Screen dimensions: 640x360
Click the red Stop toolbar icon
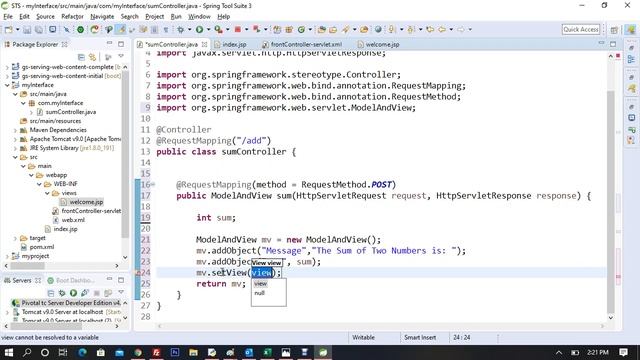pos(238,29)
